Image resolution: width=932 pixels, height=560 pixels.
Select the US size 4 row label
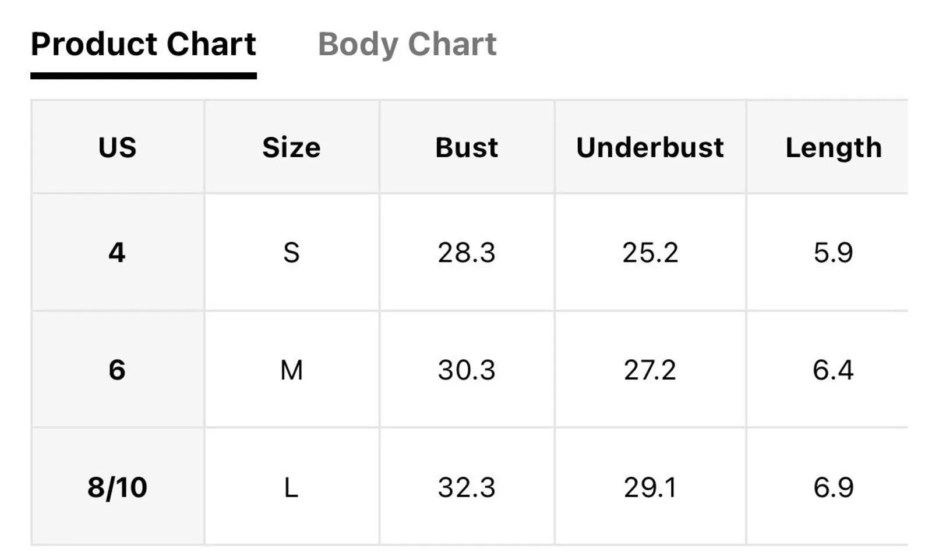point(117,253)
